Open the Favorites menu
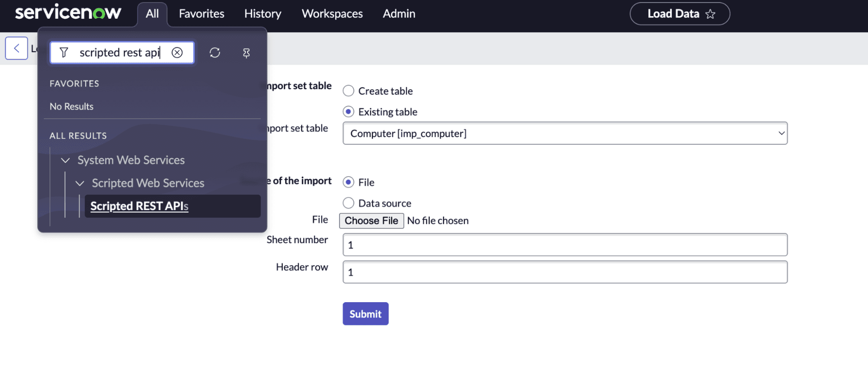The image size is (868, 370). pyautogui.click(x=201, y=14)
